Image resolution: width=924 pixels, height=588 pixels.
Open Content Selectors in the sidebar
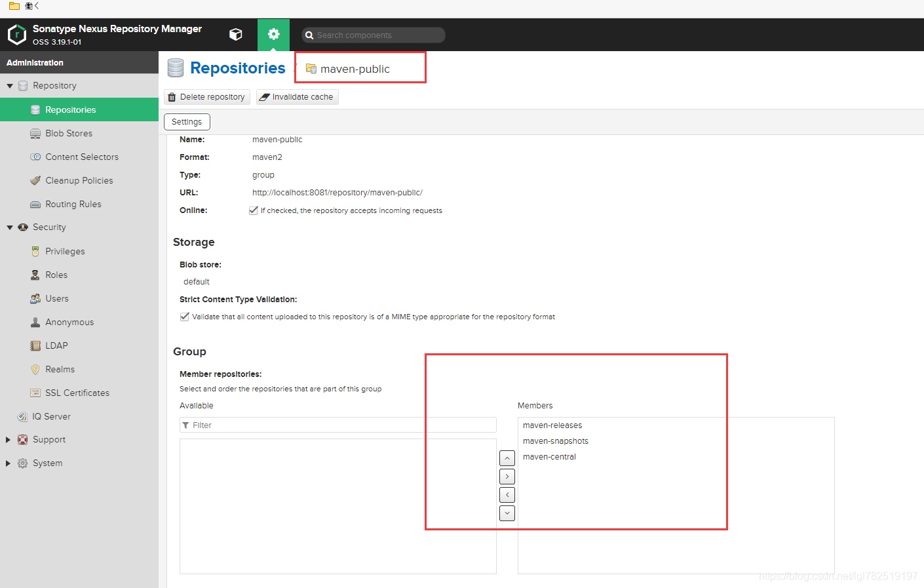[79, 157]
